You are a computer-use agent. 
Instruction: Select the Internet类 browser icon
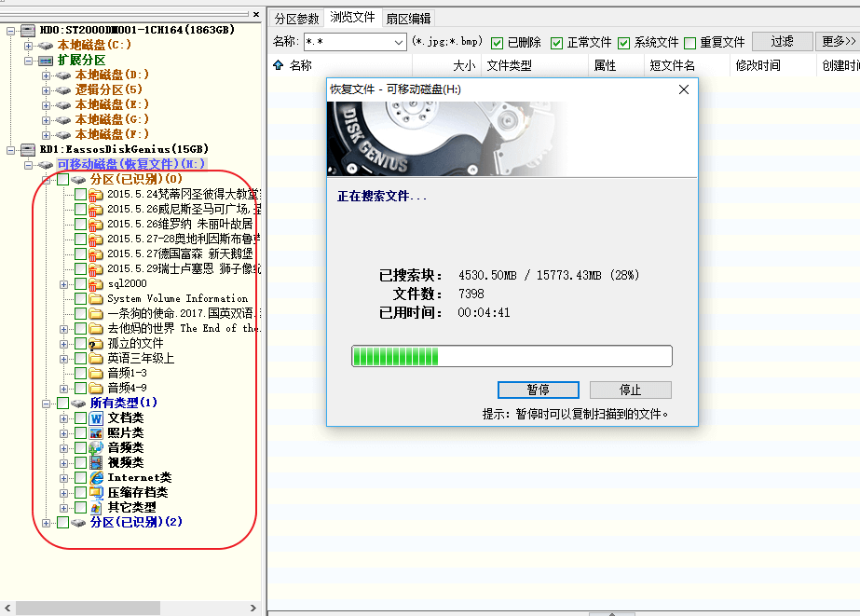[x=98, y=477]
